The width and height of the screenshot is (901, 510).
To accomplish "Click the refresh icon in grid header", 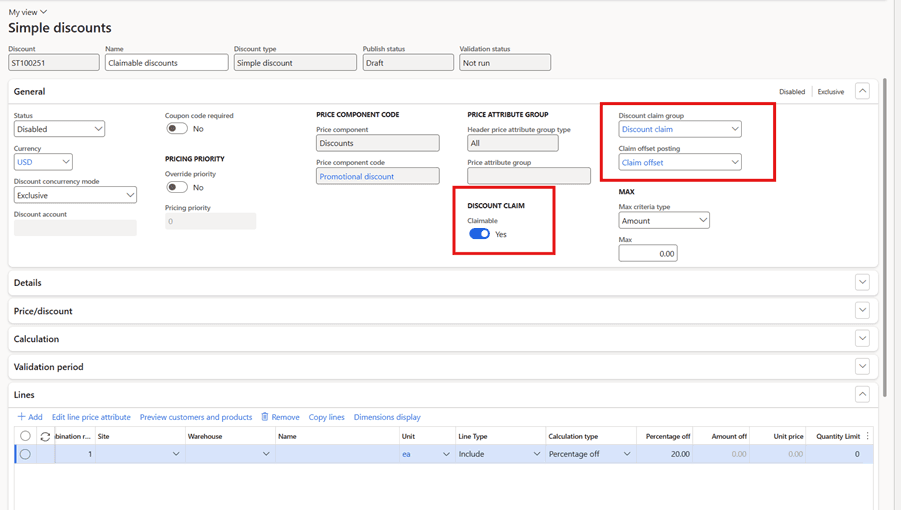I will pyautogui.click(x=45, y=436).
